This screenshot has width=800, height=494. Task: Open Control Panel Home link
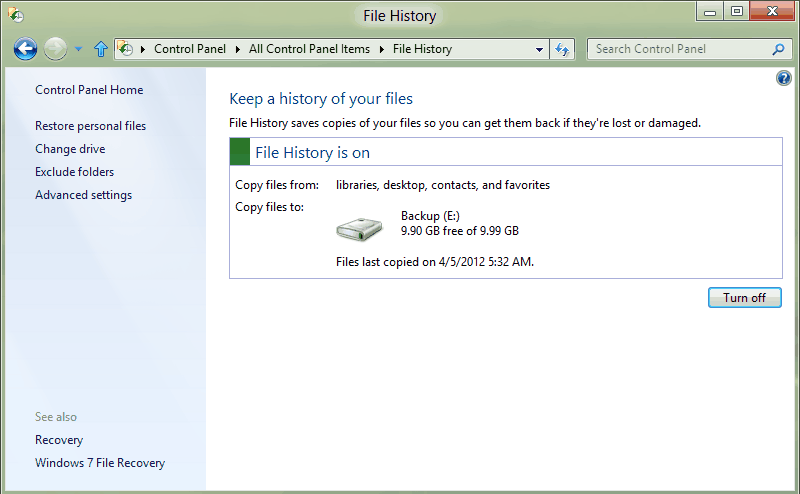pyautogui.click(x=89, y=90)
